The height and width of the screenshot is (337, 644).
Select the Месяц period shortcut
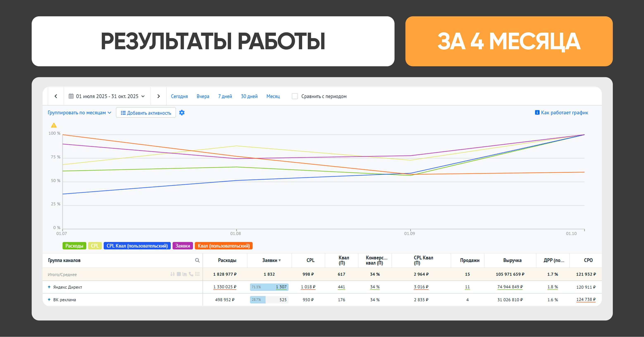pos(273,96)
